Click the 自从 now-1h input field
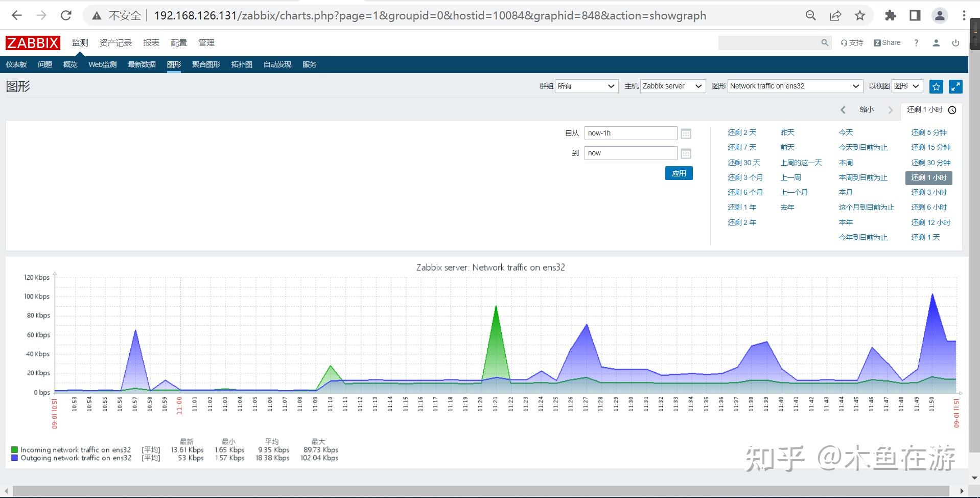 click(631, 133)
